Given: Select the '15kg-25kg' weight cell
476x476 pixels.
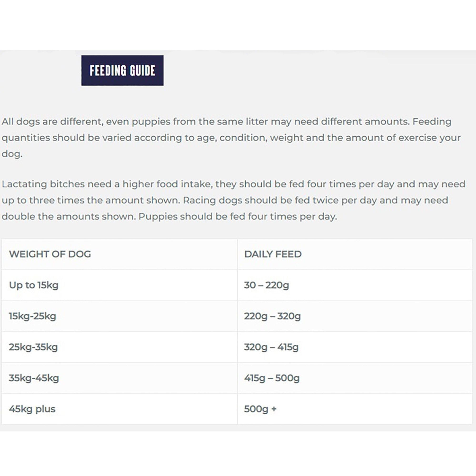Looking at the screenshot, I should click(x=33, y=316).
